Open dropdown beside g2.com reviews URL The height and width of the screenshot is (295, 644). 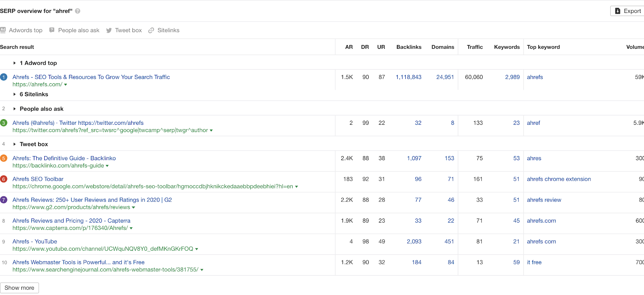pyautogui.click(x=134, y=208)
